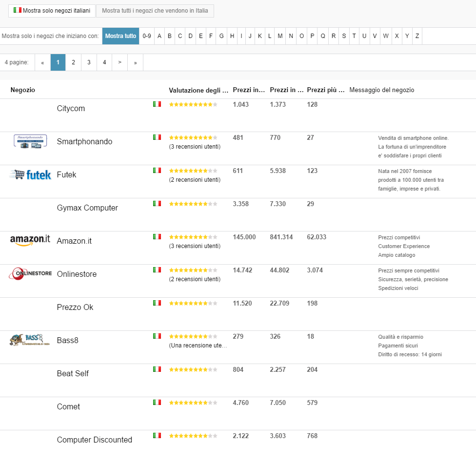Screen dimensions: 476x462
Task: Click the star rating for Computer Discounted
Action: (x=193, y=436)
